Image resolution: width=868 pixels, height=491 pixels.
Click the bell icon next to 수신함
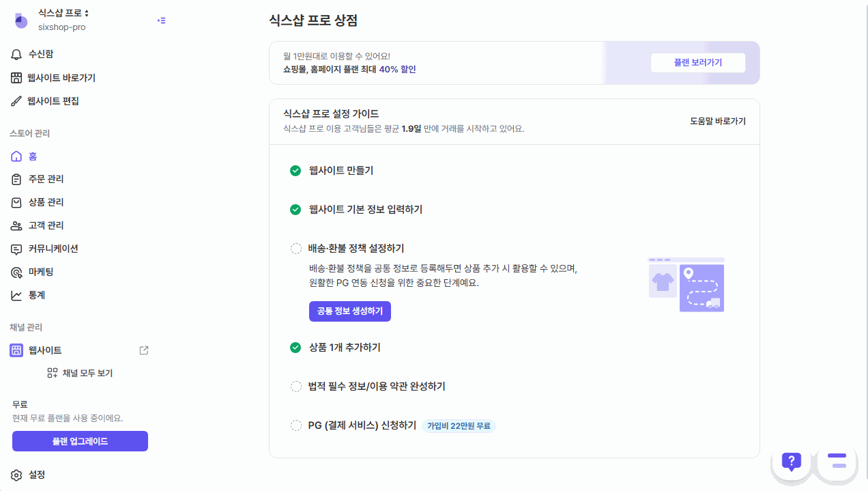coord(17,54)
